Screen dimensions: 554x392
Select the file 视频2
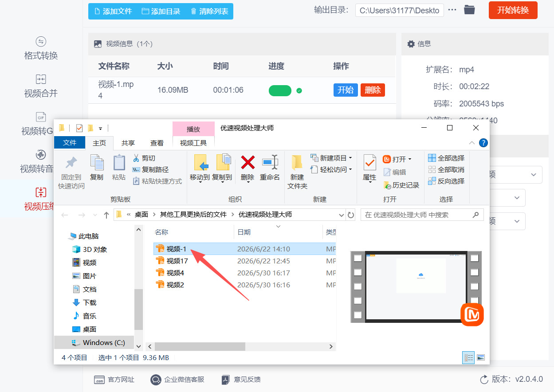pos(175,285)
